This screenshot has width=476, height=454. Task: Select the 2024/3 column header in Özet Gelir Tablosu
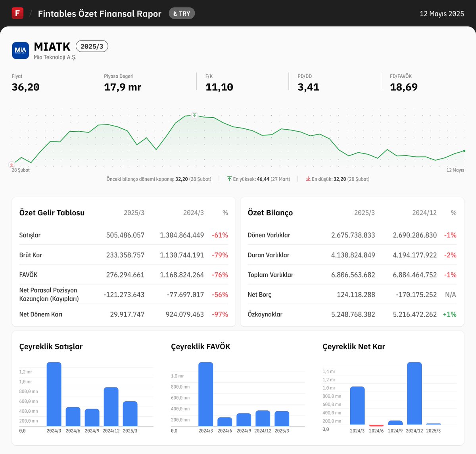pos(194,213)
